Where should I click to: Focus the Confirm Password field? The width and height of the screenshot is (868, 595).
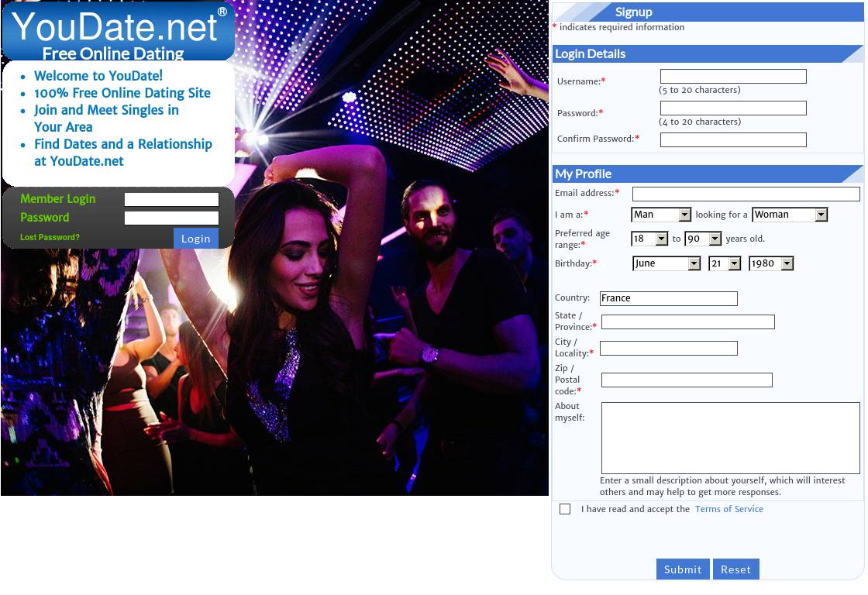coord(733,139)
